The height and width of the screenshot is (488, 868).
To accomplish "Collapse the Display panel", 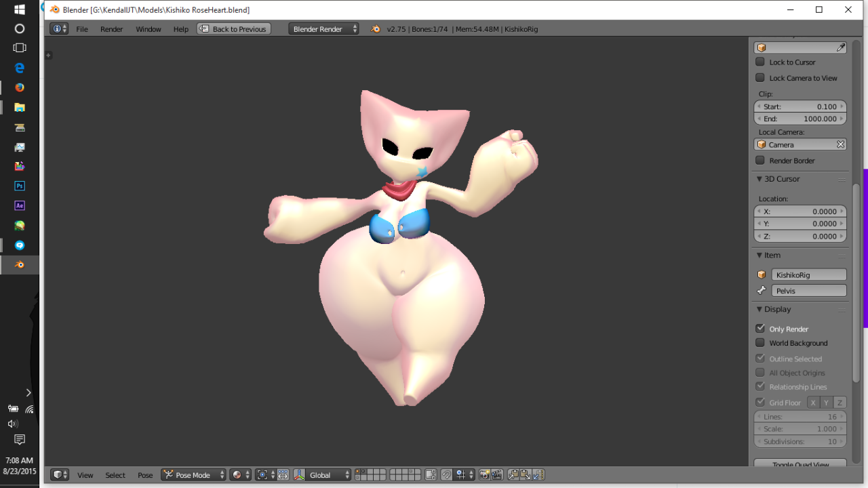I will click(x=760, y=309).
